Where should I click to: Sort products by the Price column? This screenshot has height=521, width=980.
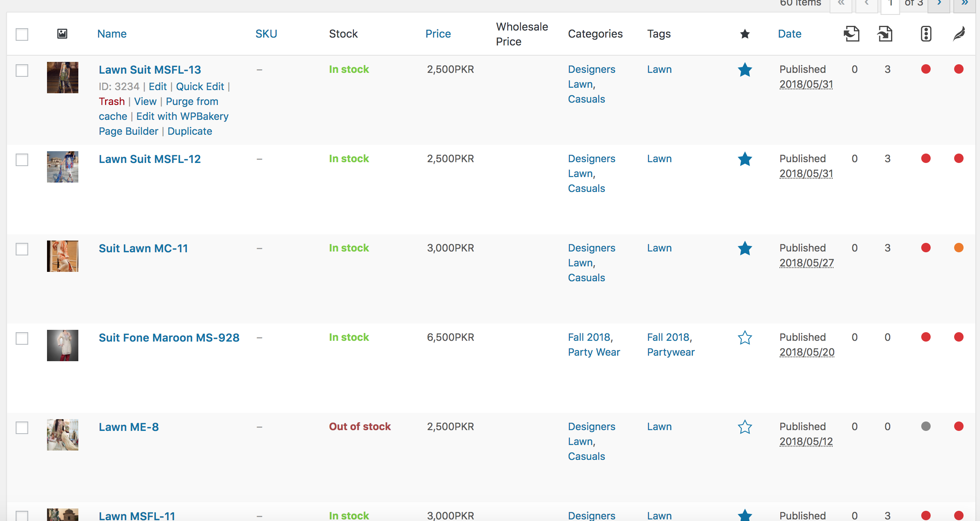(438, 34)
